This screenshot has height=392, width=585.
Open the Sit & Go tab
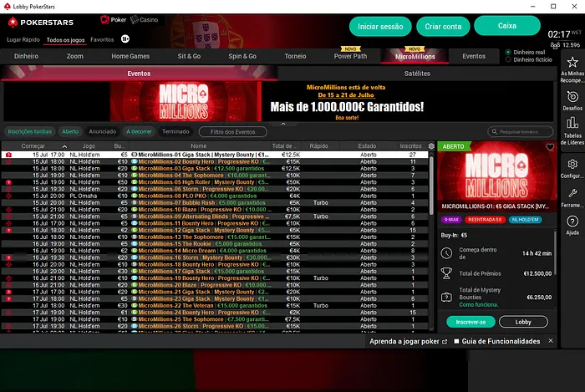189,56
